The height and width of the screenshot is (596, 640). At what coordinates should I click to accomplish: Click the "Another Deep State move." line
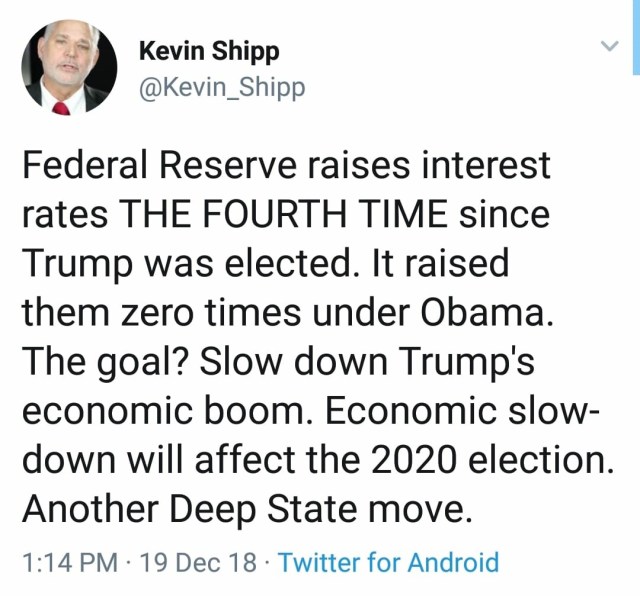pos(246,509)
